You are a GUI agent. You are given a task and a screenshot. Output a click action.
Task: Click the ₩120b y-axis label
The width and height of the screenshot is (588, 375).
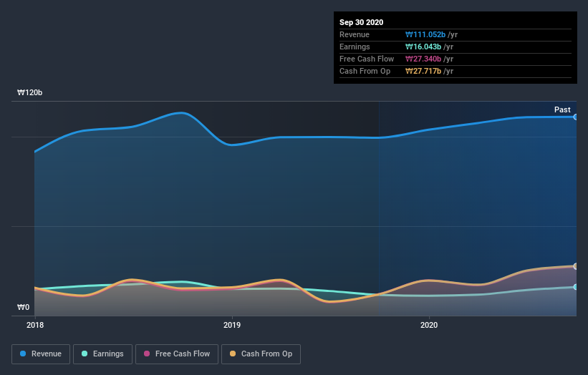click(29, 92)
